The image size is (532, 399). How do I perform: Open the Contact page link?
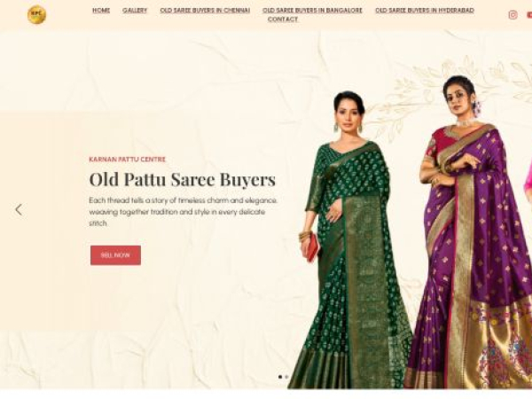(283, 20)
